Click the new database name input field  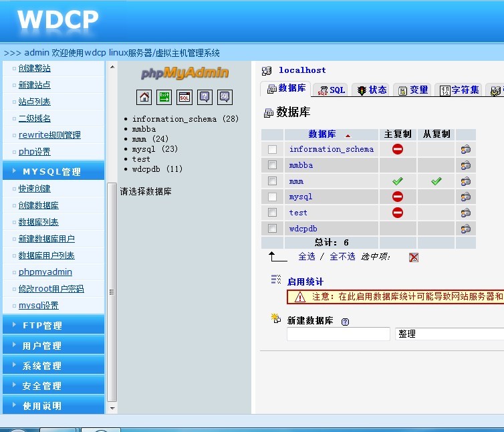[338, 334]
